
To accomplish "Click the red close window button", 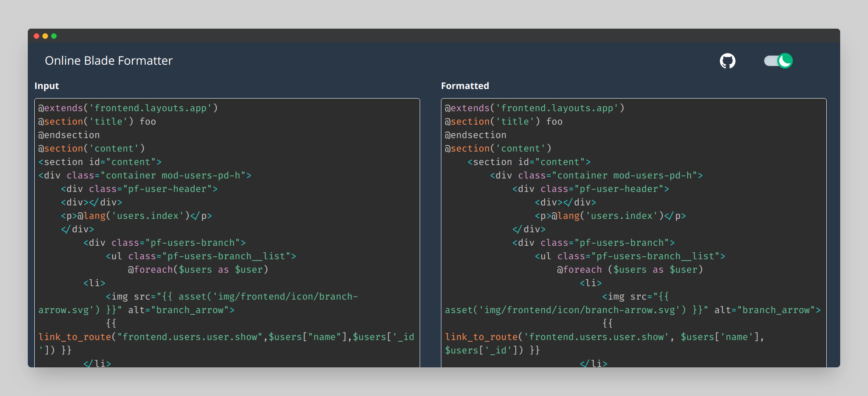I will coord(36,36).
